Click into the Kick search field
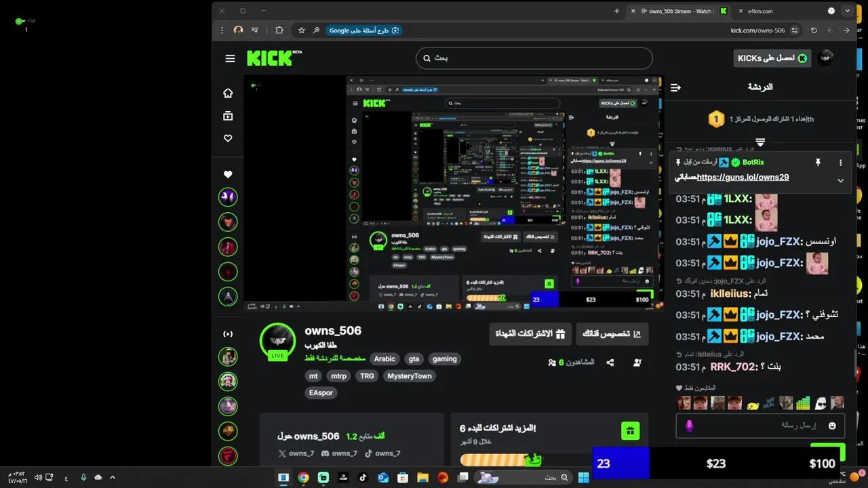The height and width of the screenshot is (488, 868). [x=534, y=58]
